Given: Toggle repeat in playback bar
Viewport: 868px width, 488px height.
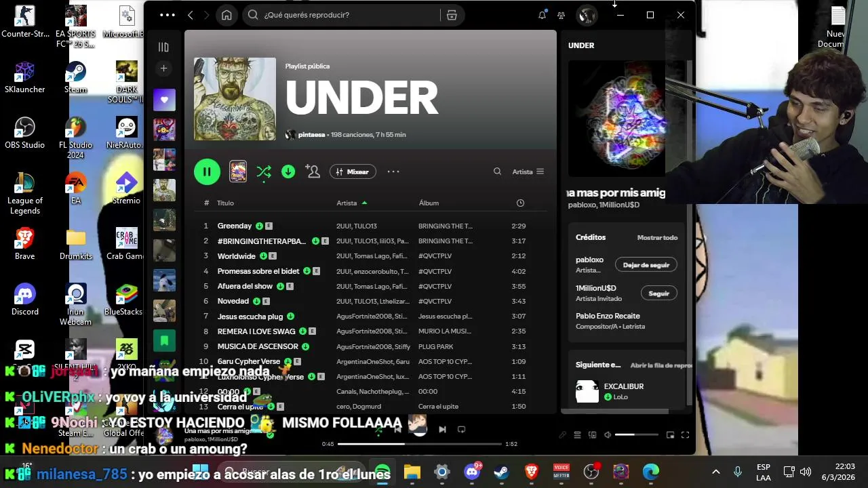Looking at the screenshot, I should coord(461,429).
